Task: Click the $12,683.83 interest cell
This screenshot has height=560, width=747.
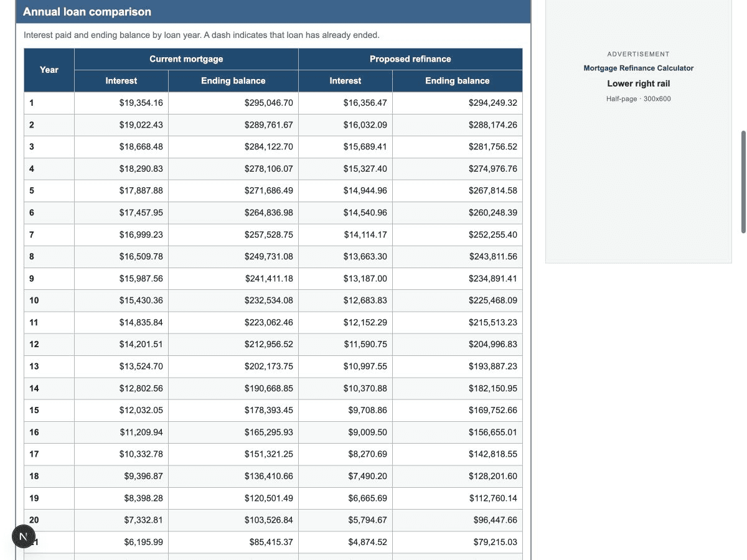Action: pos(345,301)
